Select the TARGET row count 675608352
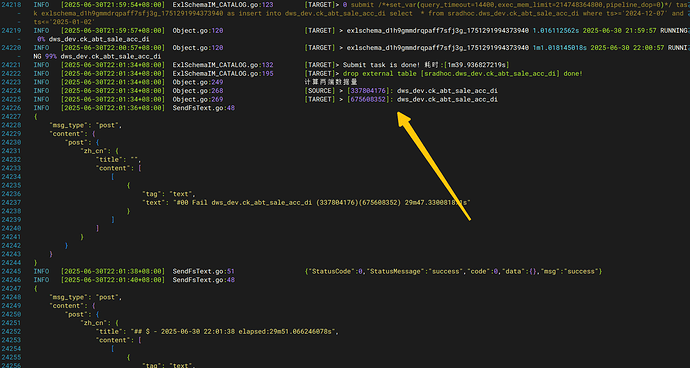The height and width of the screenshot is (368, 690). point(368,99)
